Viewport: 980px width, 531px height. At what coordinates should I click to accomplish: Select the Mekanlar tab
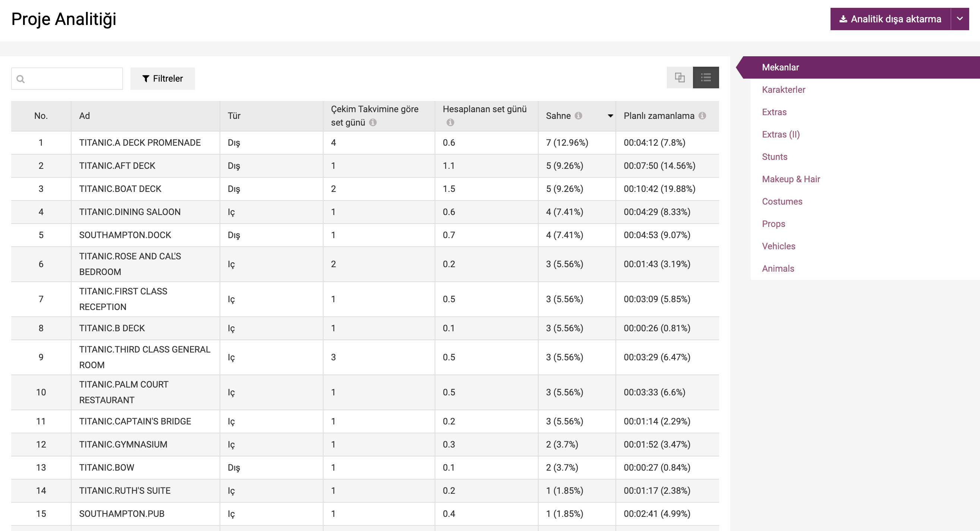[780, 67]
